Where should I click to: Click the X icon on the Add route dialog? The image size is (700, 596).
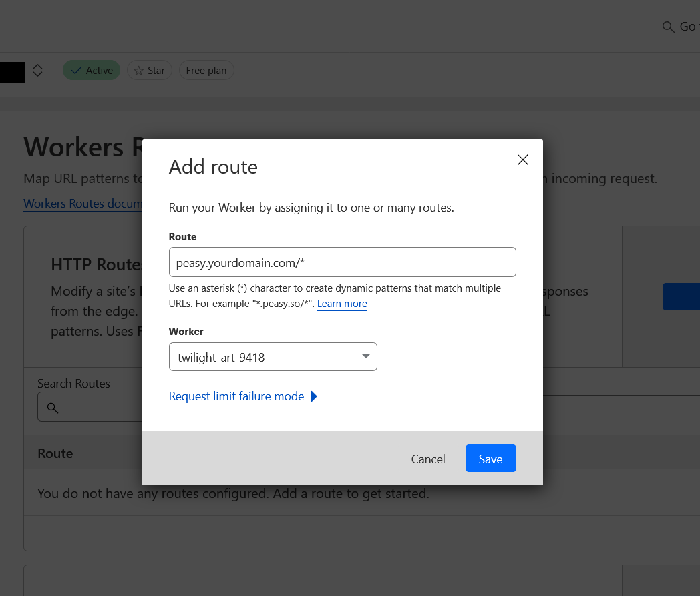523,160
